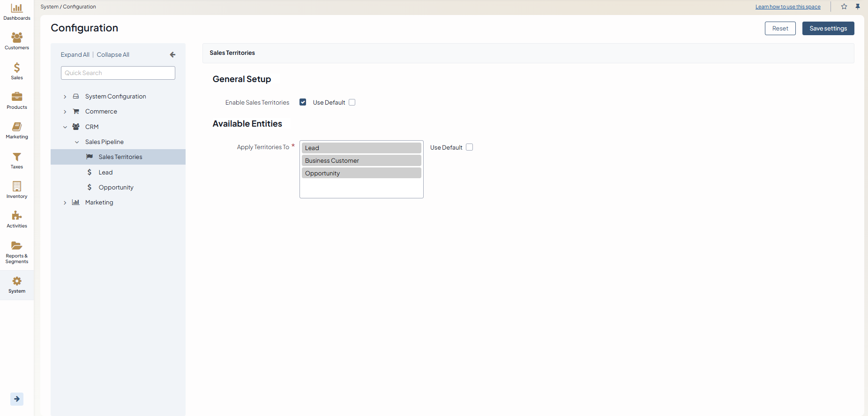Click the favorite star icon
This screenshot has height=416, width=868.
click(x=844, y=7)
